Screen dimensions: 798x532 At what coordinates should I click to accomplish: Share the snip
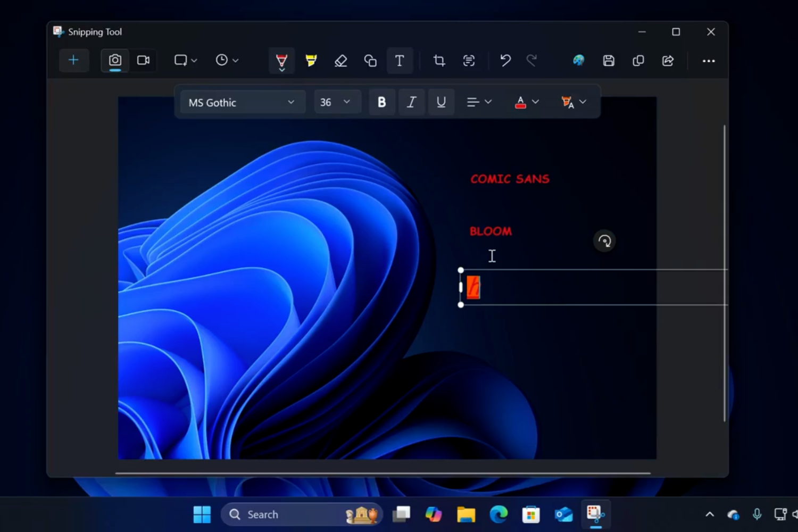[668, 61]
